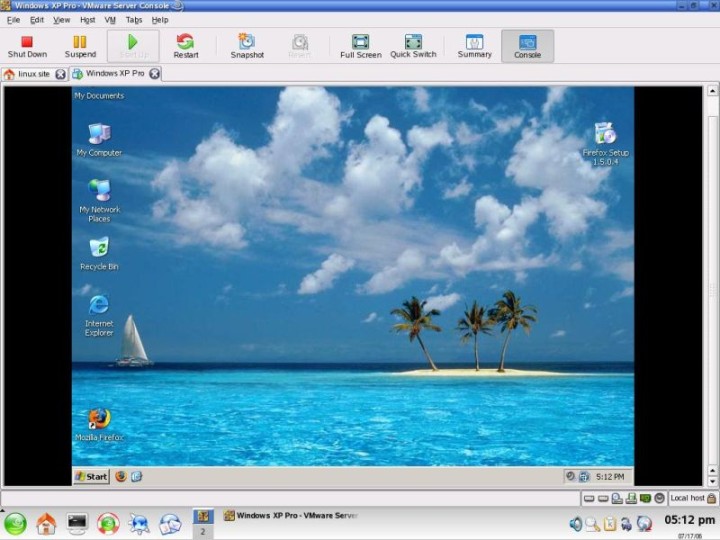Click the Local host lock icon
The image size is (720, 540).
(x=711, y=498)
